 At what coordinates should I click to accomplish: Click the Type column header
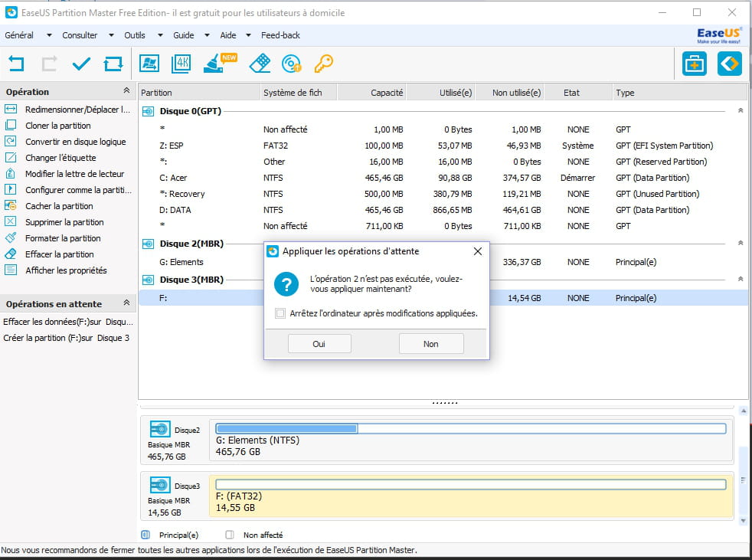(x=680, y=93)
